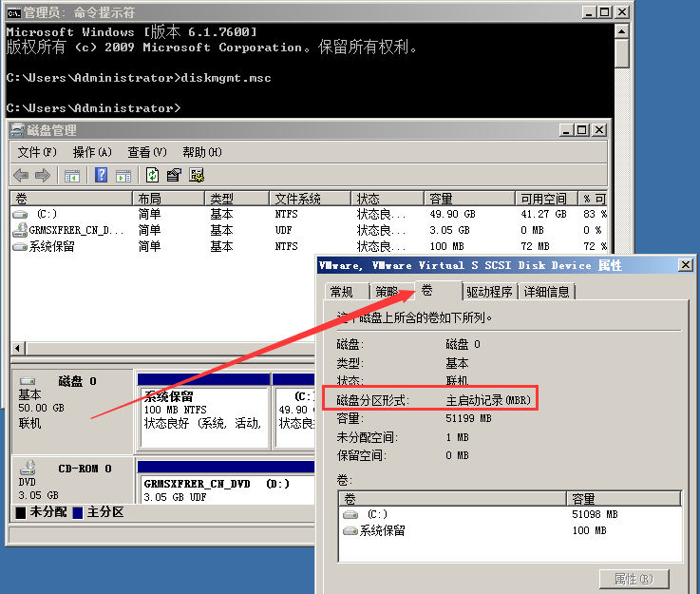This screenshot has width=700, height=594.
Task: Sort by the 类型 column header
Action: [237, 199]
